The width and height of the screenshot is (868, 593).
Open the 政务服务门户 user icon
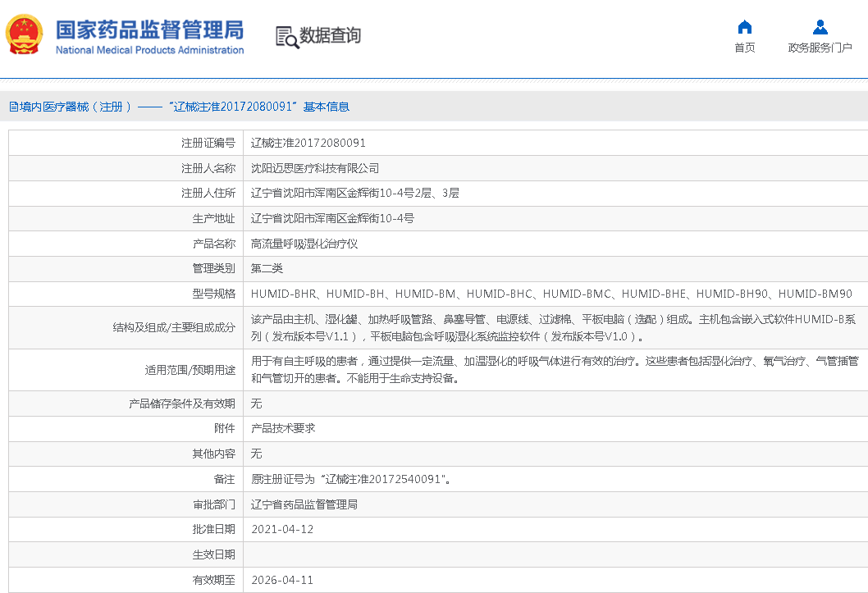(x=820, y=27)
